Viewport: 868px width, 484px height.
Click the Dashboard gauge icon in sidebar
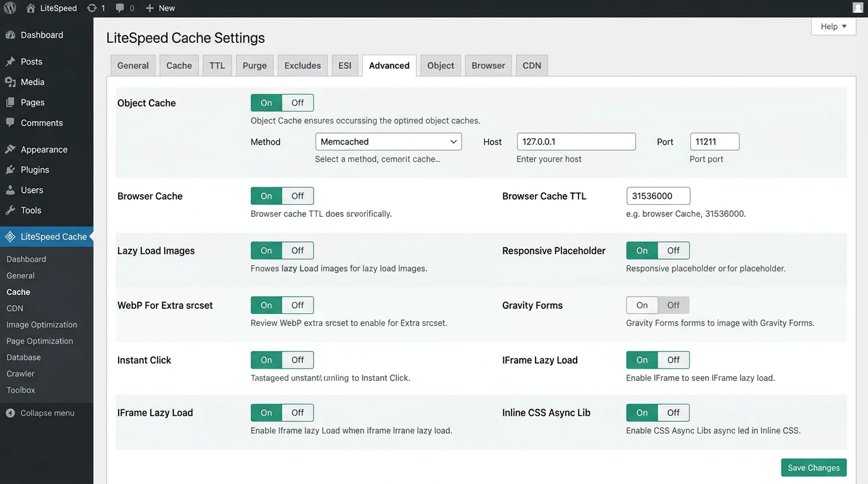pos(10,35)
